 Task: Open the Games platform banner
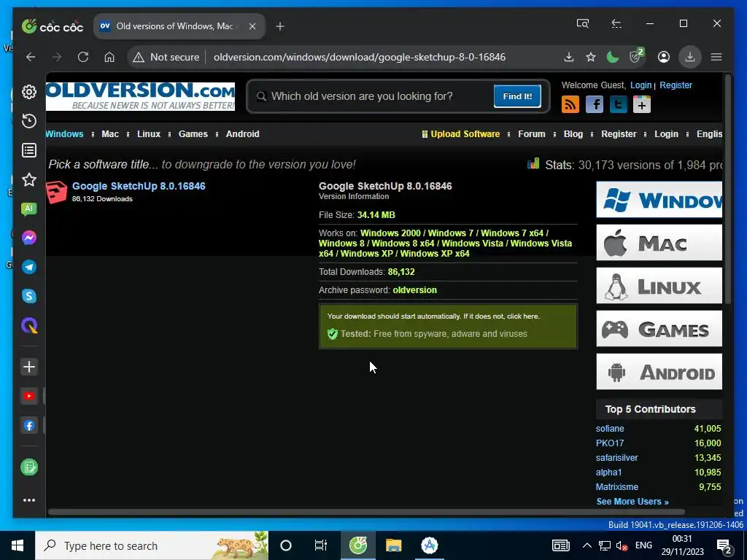point(659,329)
